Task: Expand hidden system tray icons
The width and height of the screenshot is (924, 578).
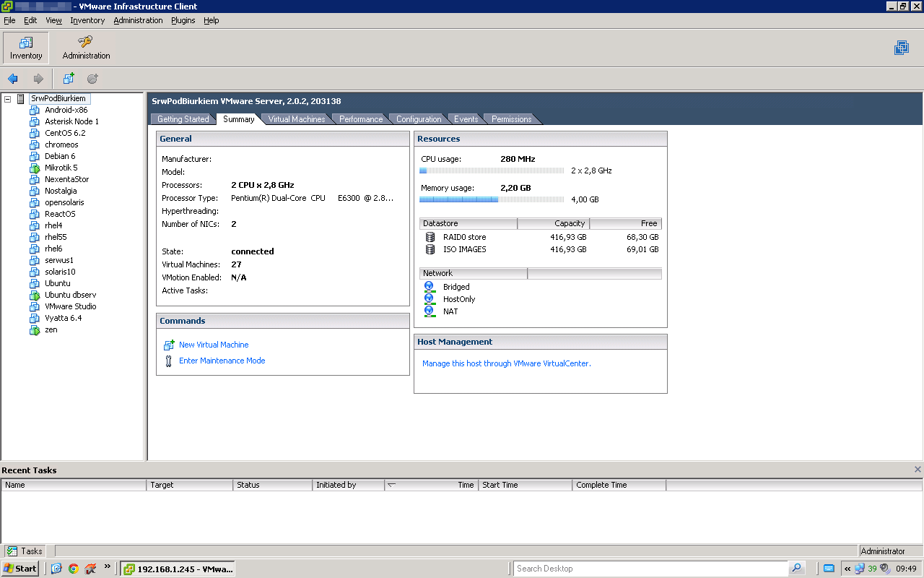Action: click(847, 569)
